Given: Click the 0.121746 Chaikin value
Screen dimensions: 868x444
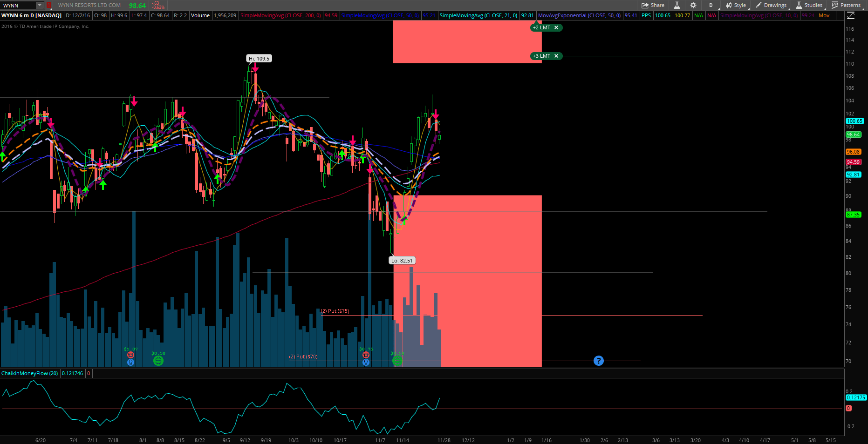Looking at the screenshot, I should (72, 373).
